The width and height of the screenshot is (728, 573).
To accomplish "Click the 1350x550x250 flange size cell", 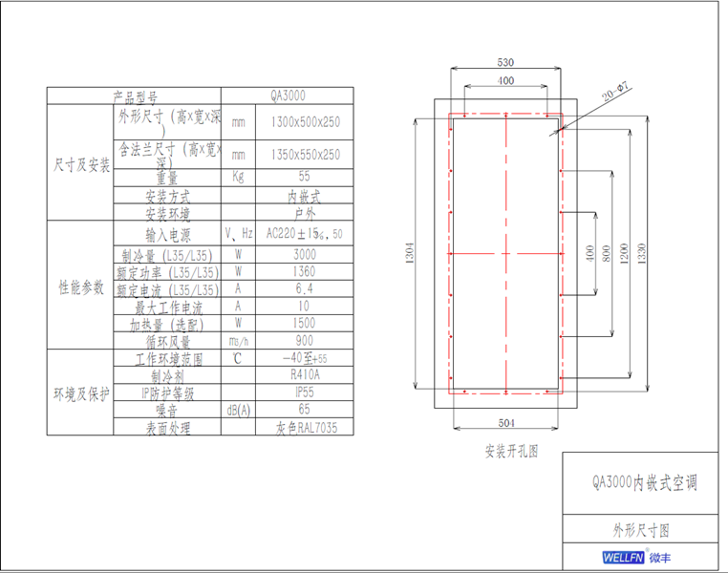I will click(304, 155).
